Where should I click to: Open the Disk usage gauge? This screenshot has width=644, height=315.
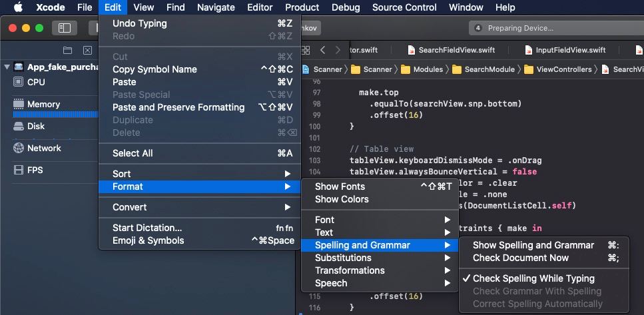19,126
